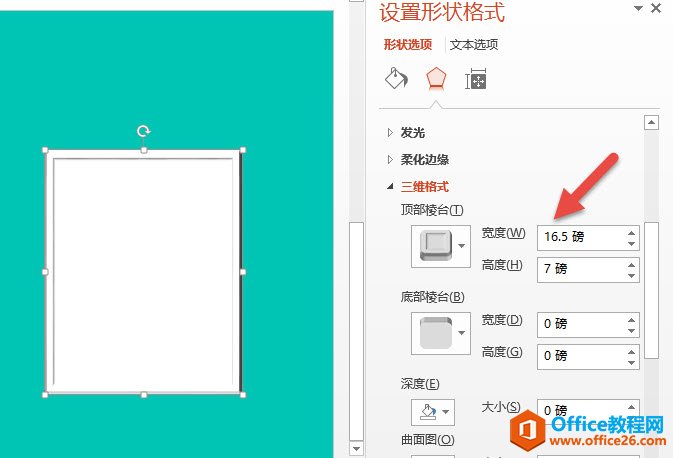Viewport: 673px width, 458px height.
Task: Decrease bottom bevel 宽度(D) with down spinner
Action: pyautogui.click(x=631, y=331)
